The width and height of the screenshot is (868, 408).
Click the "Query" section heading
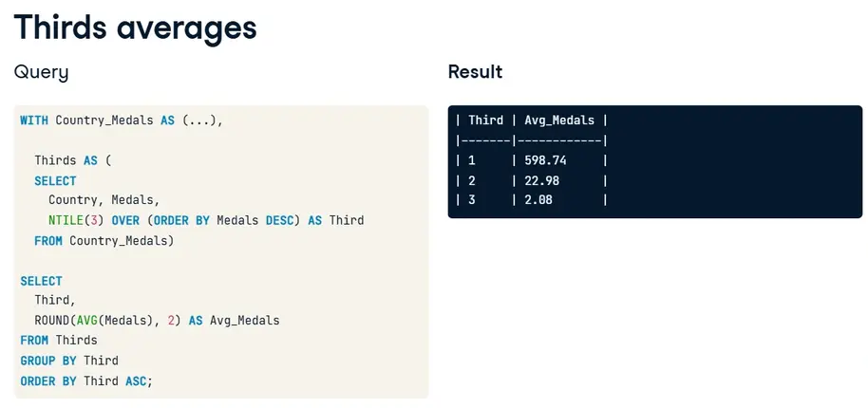coord(41,72)
